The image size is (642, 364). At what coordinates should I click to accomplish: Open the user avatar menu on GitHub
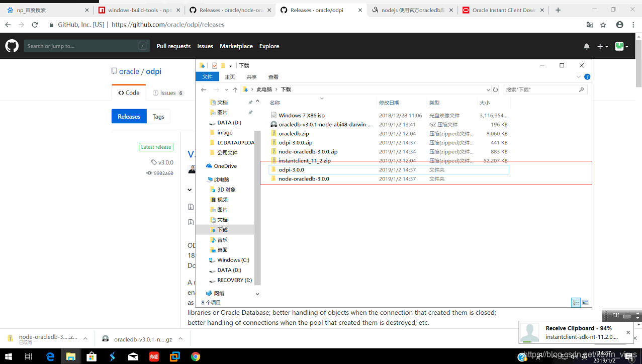point(621,46)
